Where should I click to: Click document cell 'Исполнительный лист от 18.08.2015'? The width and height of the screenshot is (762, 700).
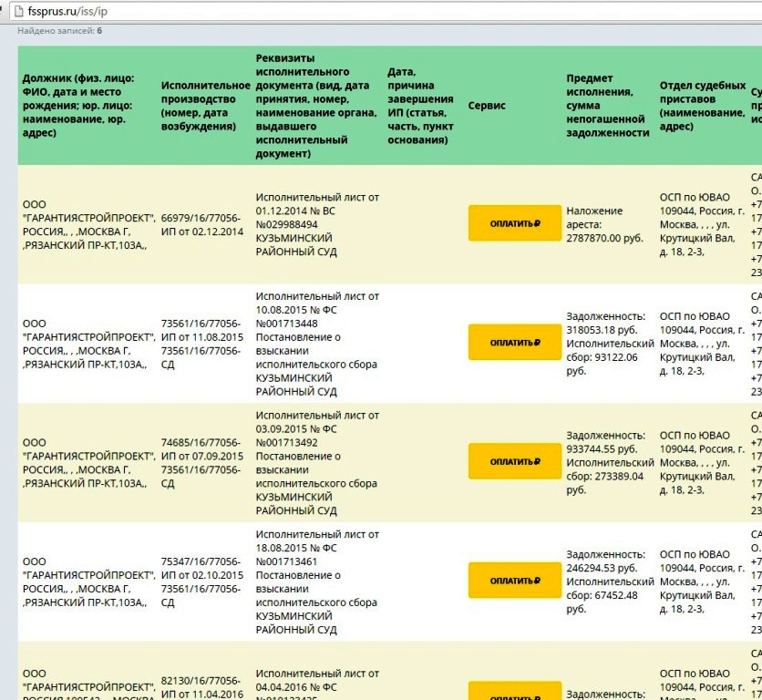pyautogui.click(x=317, y=582)
